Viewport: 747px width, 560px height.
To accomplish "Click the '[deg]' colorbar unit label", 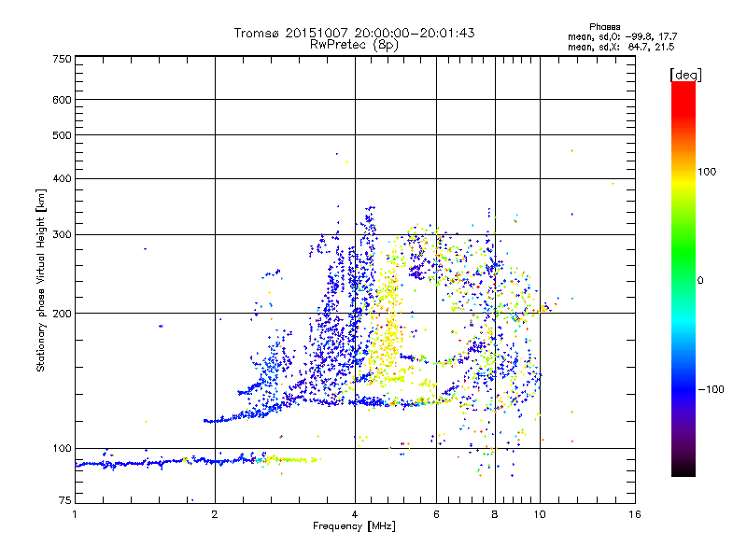I will point(685,75).
